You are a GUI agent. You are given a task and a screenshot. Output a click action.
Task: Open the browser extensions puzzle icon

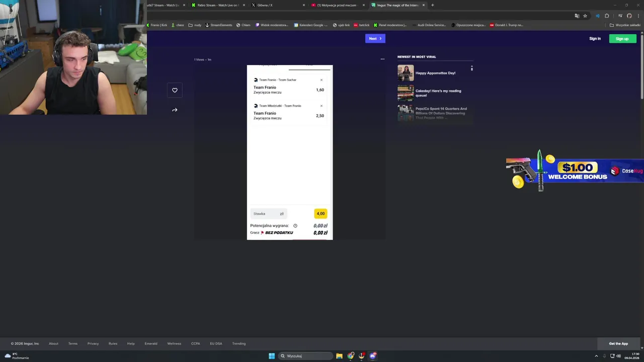[607, 16]
